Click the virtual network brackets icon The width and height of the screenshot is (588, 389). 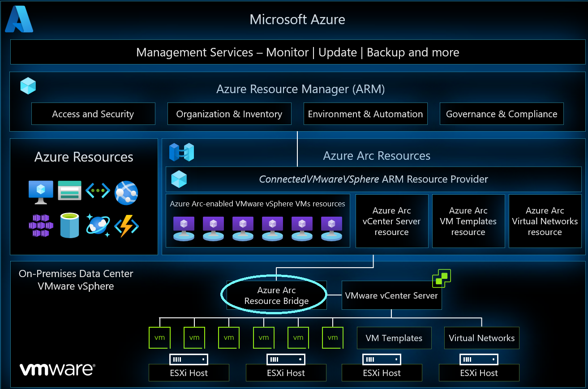(x=98, y=190)
